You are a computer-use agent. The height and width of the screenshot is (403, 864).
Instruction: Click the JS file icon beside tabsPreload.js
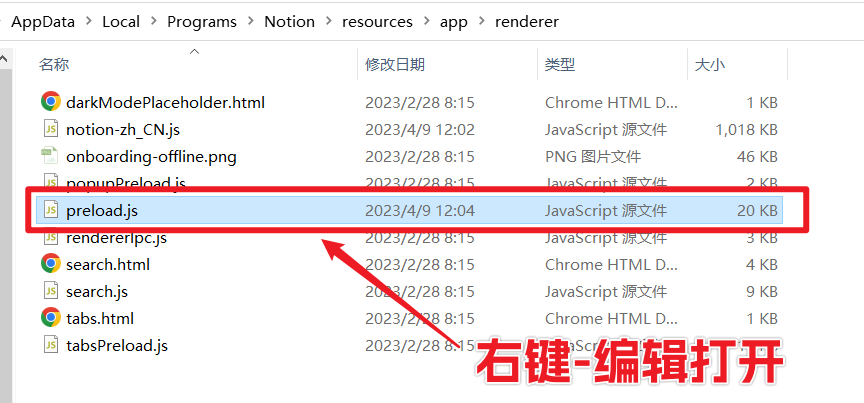(x=51, y=345)
